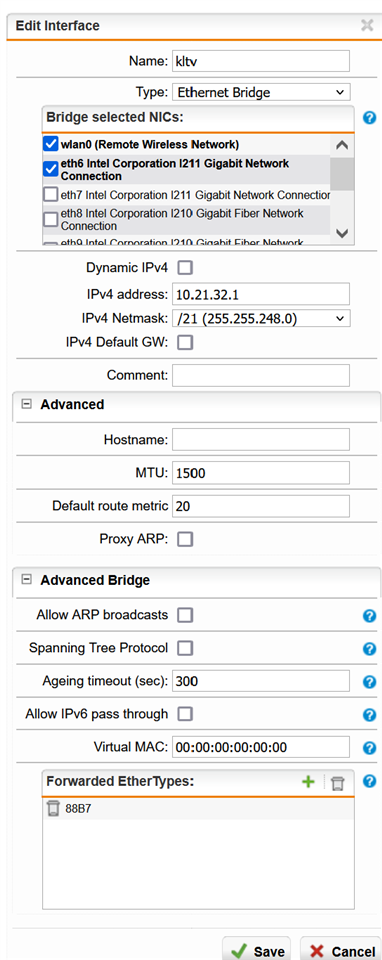The height and width of the screenshot is (960, 382).
Task: Click the Save button
Action: click(257, 951)
